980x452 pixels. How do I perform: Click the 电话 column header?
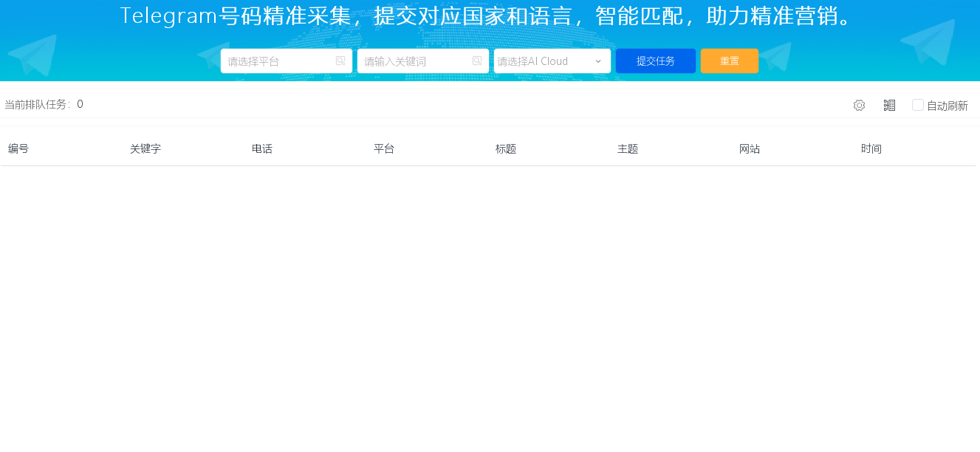click(262, 148)
